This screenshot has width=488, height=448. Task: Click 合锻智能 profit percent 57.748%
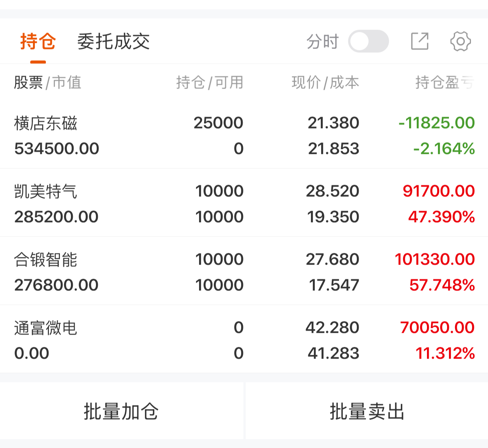pyautogui.click(x=442, y=285)
